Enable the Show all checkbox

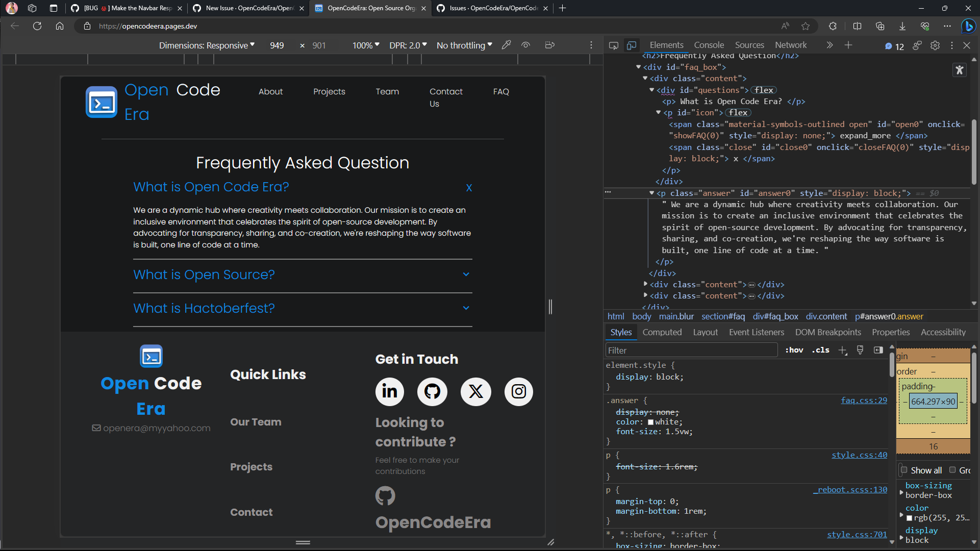click(904, 470)
